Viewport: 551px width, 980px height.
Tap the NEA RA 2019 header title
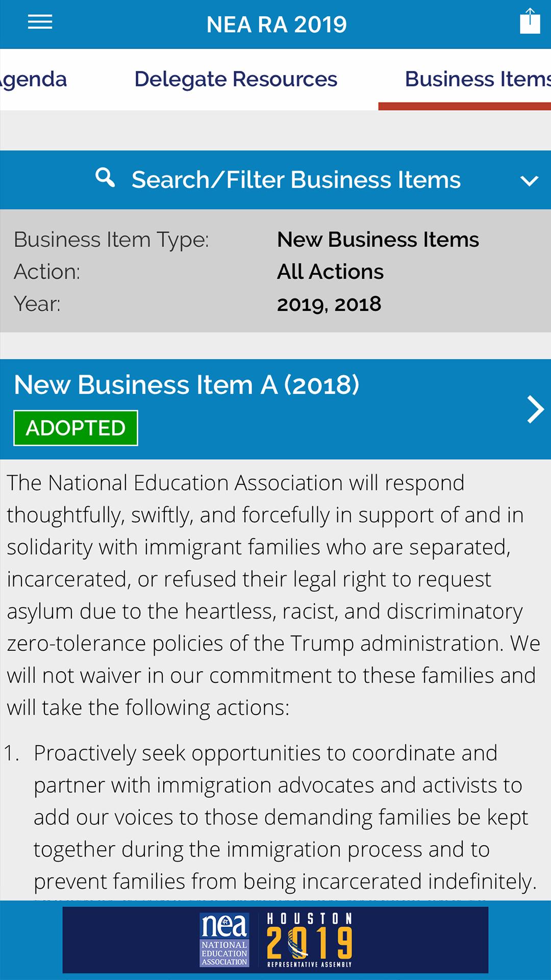276,24
